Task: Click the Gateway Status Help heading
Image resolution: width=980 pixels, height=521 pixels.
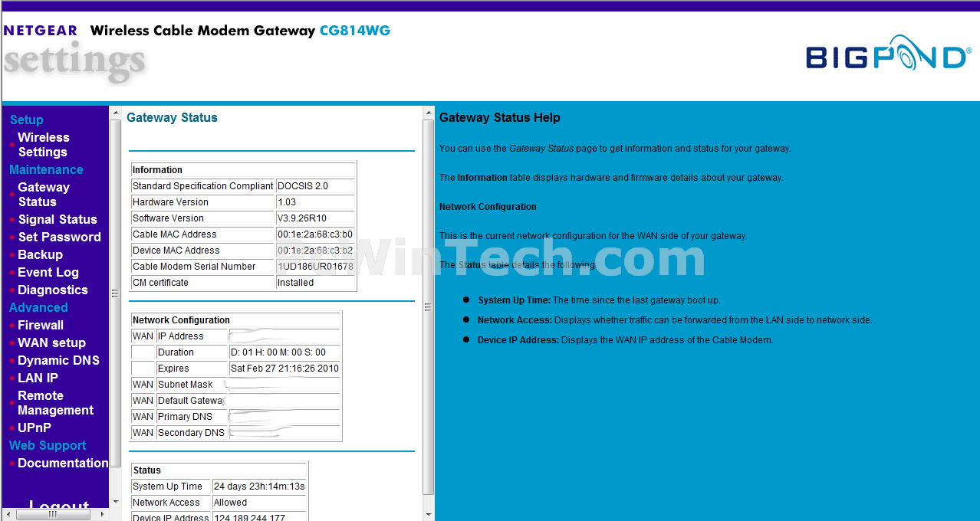Action: coord(500,118)
